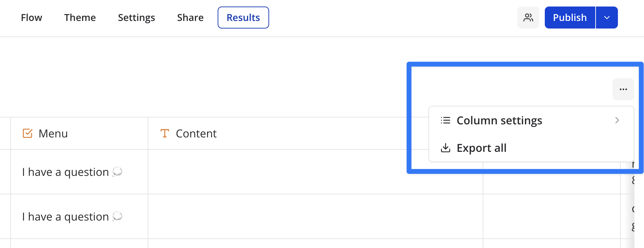The height and width of the screenshot is (248, 644).
Task: Click the list icon beside Column settings
Action: click(x=445, y=120)
